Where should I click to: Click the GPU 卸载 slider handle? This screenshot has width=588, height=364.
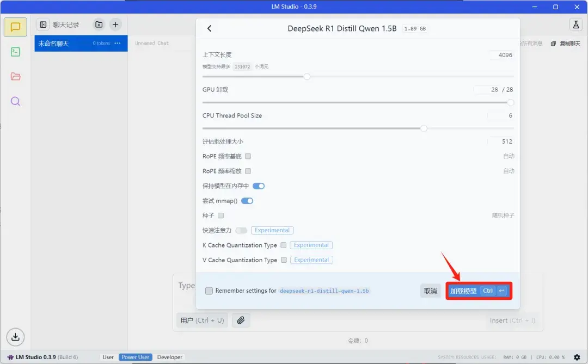pyautogui.click(x=510, y=102)
